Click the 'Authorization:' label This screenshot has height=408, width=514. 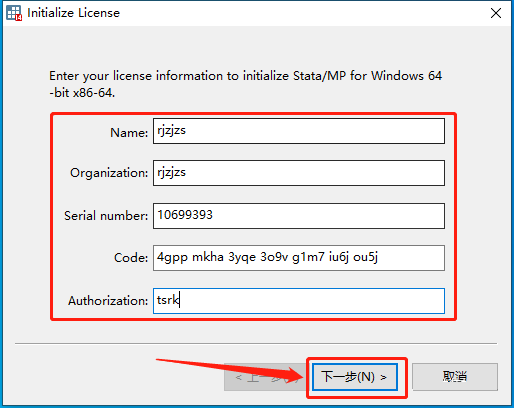[x=108, y=301]
